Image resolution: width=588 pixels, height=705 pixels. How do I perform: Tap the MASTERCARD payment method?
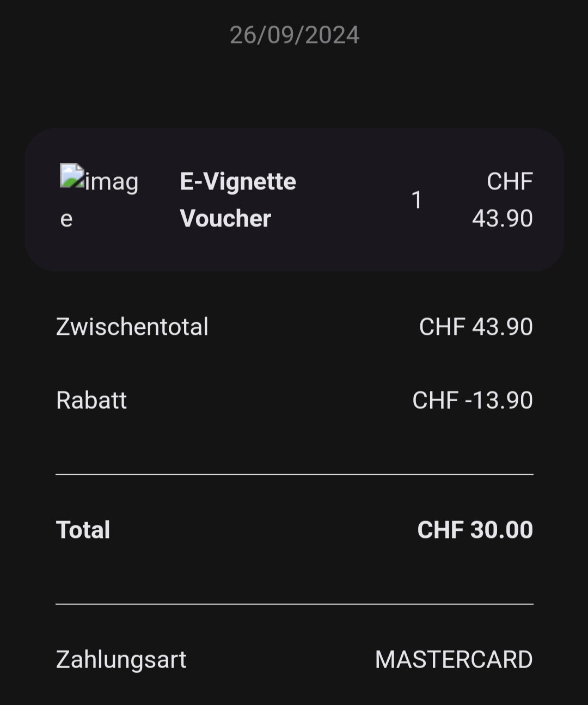[x=454, y=659]
